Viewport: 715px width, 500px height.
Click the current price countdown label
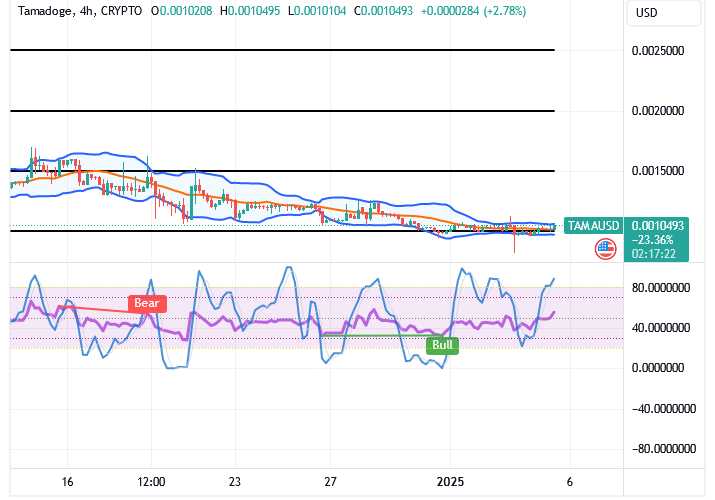click(657, 254)
